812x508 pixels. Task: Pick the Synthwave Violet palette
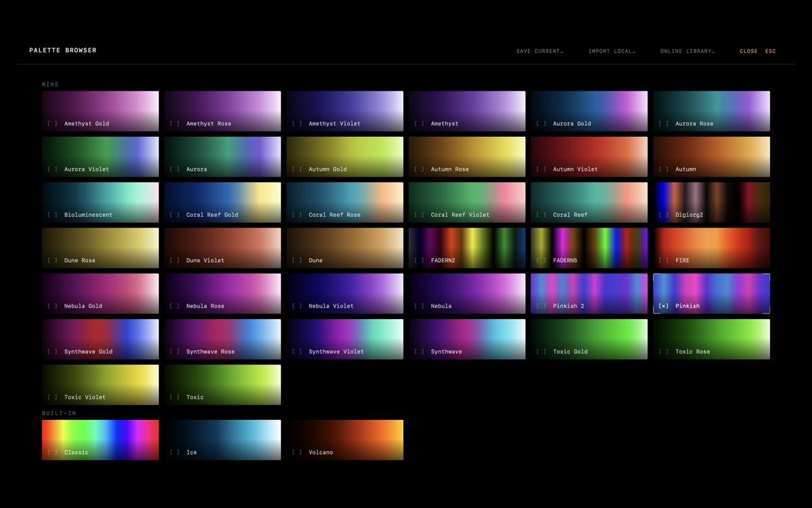345,339
